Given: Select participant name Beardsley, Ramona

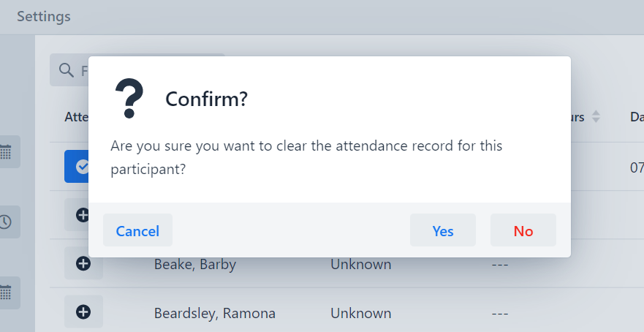Looking at the screenshot, I should click(x=215, y=313).
